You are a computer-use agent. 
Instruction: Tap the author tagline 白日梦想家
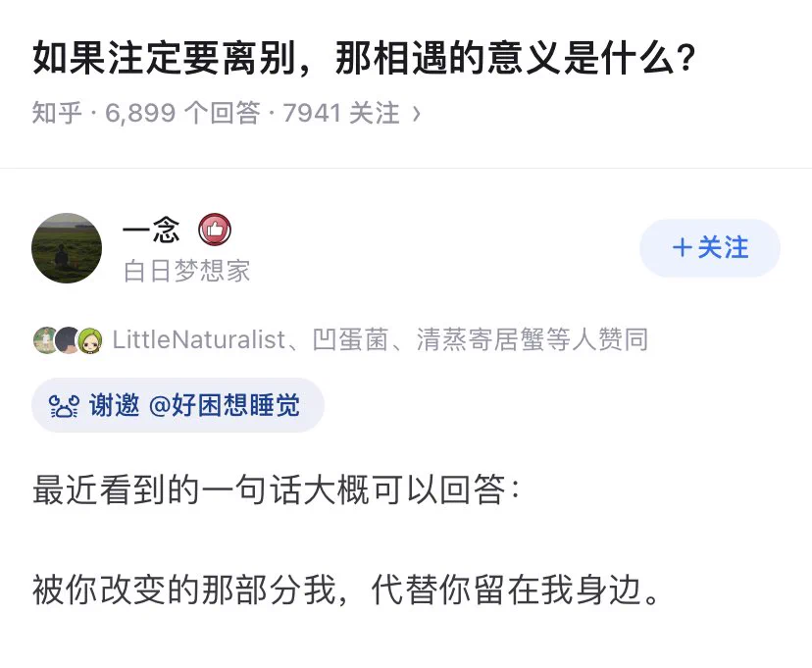tap(186, 271)
